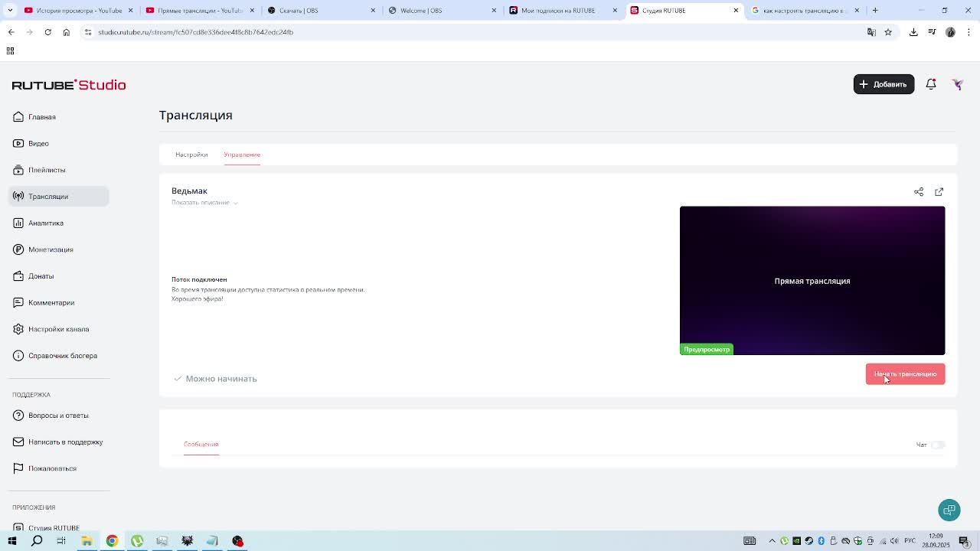980x551 pixels.
Task: Switch to the Welcome | OBS browser tab
Action: (x=442, y=10)
